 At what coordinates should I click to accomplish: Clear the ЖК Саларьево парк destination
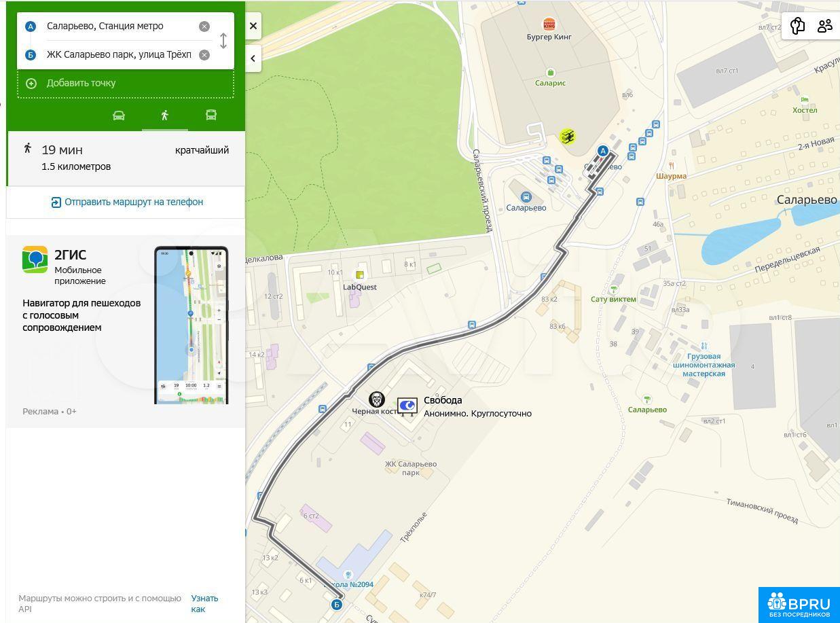[204, 55]
